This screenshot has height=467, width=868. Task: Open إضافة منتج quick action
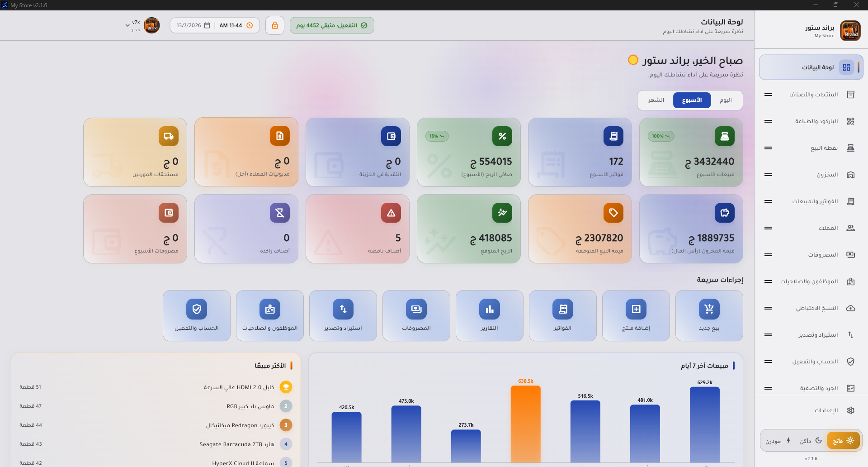pyautogui.click(x=636, y=315)
